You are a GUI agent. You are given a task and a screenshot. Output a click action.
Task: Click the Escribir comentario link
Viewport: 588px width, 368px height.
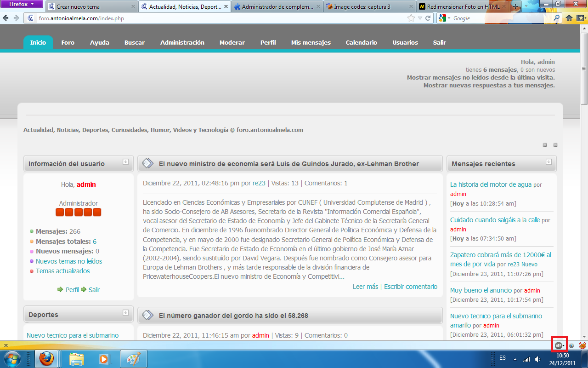(x=411, y=287)
